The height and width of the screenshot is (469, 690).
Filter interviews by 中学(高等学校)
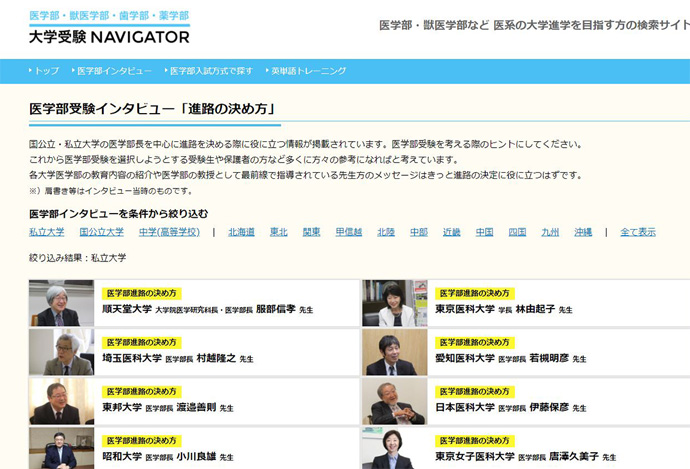[x=169, y=232]
